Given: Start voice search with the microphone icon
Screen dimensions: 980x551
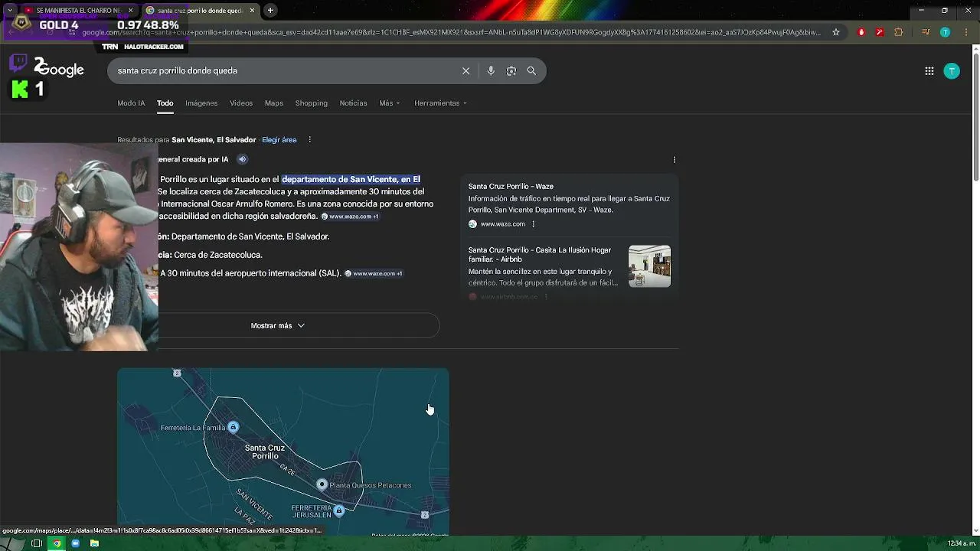Looking at the screenshot, I should 491,70.
